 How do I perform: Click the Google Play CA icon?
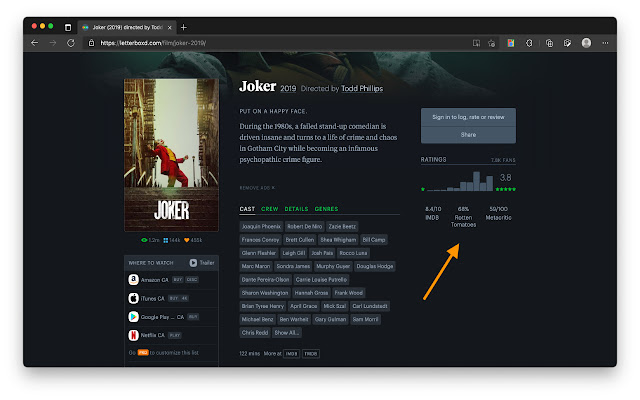pyautogui.click(x=133, y=317)
